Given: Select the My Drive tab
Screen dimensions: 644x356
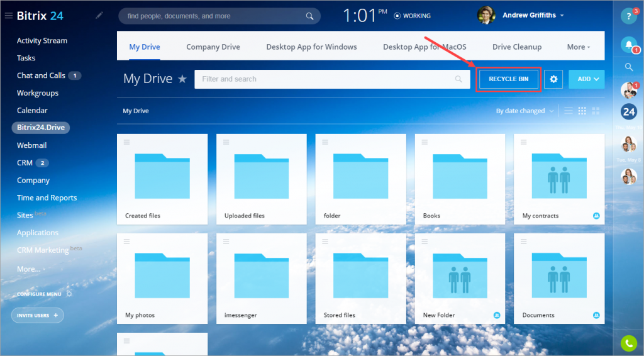Looking at the screenshot, I should point(145,47).
